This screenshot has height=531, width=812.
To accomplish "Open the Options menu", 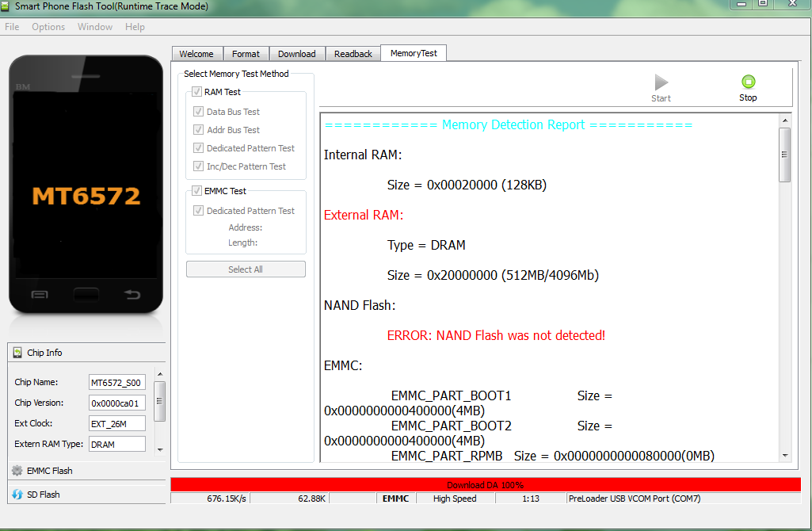I will tap(48, 27).
